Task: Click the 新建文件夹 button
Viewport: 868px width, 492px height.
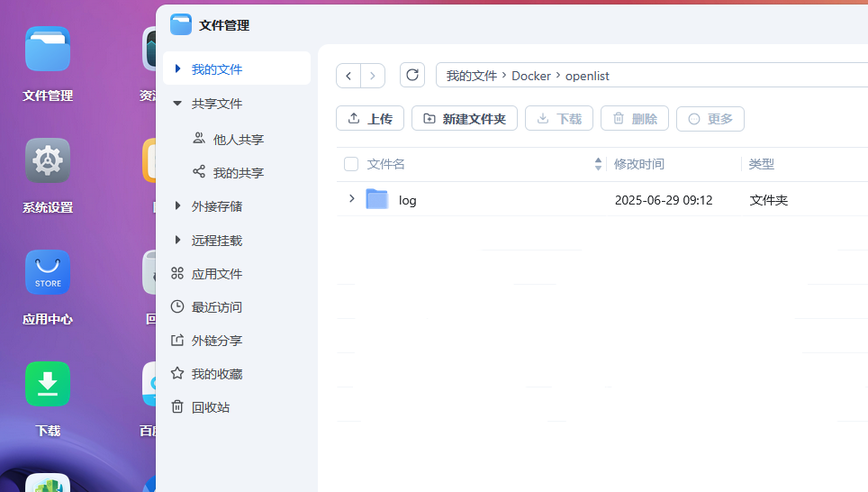Action: 465,119
